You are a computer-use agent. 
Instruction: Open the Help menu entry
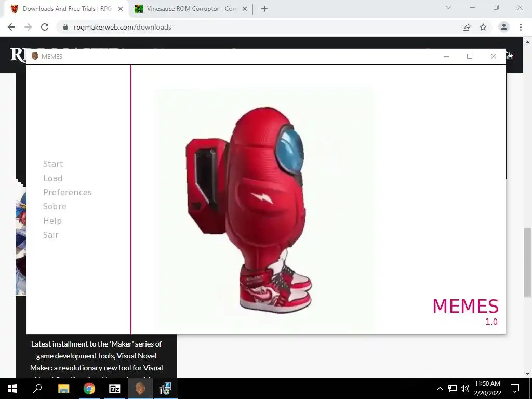[52, 221]
